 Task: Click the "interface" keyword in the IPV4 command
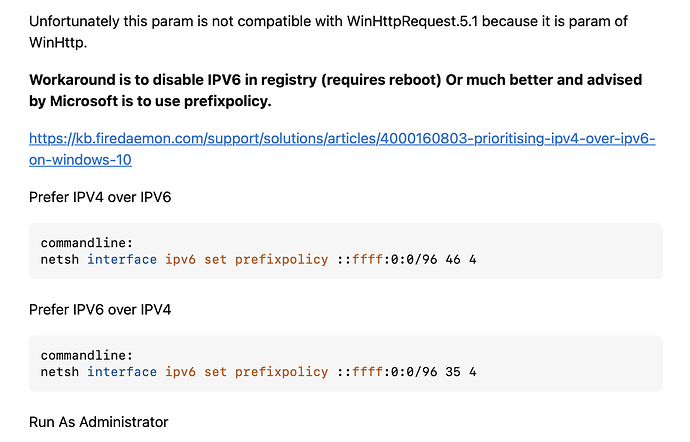pyautogui.click(x=122, y=259)
